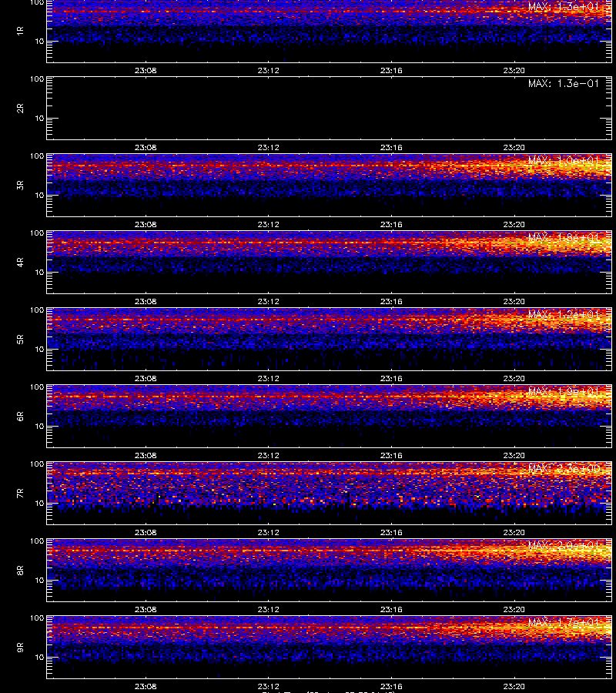Image resolution: width=616 pixels, height=693 pixels.
Task: Click the 23:08 tick label under panel 2R
Action: pyautogui.click(x=146, y=147)
